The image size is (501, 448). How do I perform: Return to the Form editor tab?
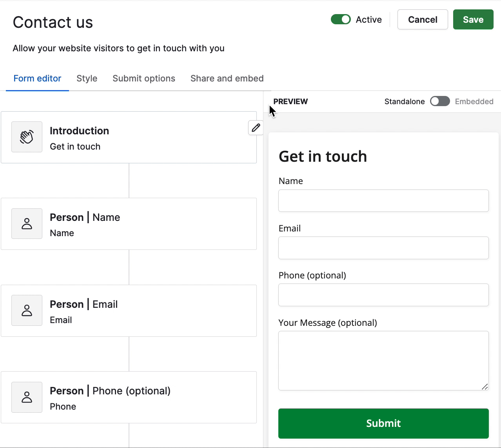(x=37, y=78)
